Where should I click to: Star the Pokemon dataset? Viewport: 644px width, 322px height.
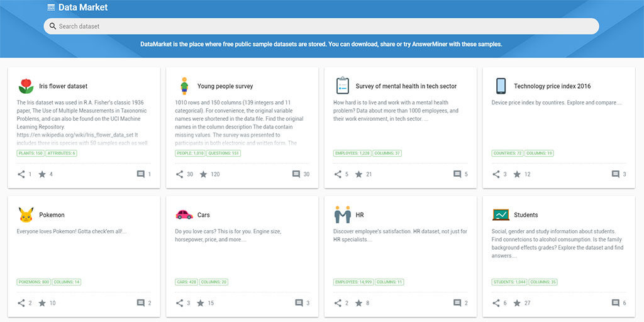[42, 303]
